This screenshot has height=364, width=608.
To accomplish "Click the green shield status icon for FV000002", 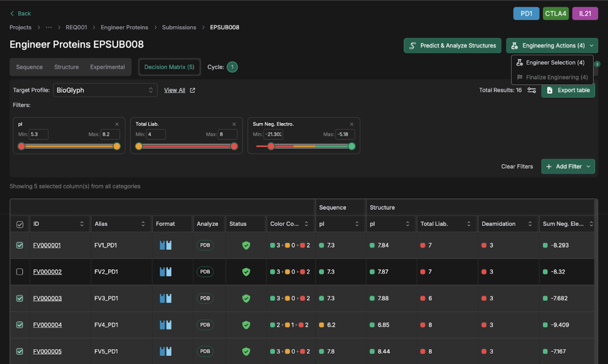I will (246, 272).
